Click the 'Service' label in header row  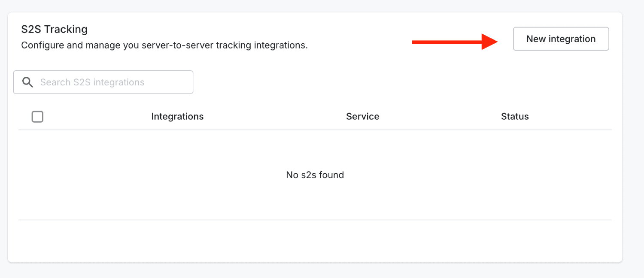click(363, 116)
